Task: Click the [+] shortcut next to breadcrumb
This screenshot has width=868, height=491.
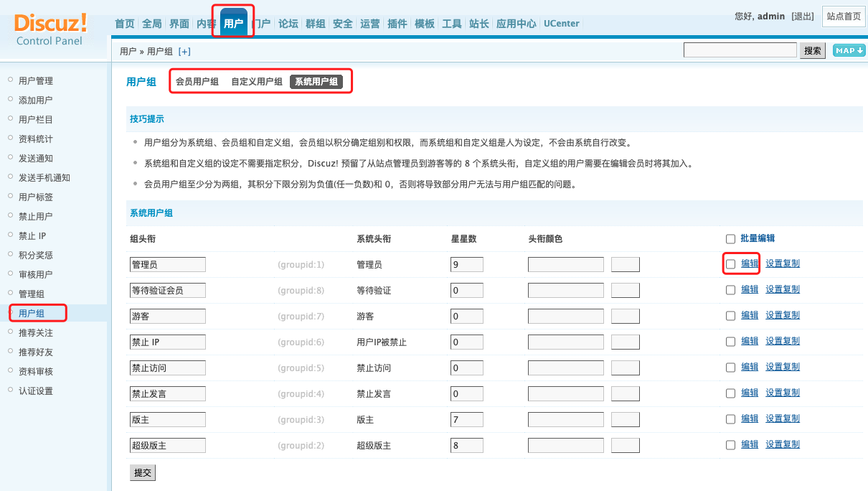Action: pos(184,51)
